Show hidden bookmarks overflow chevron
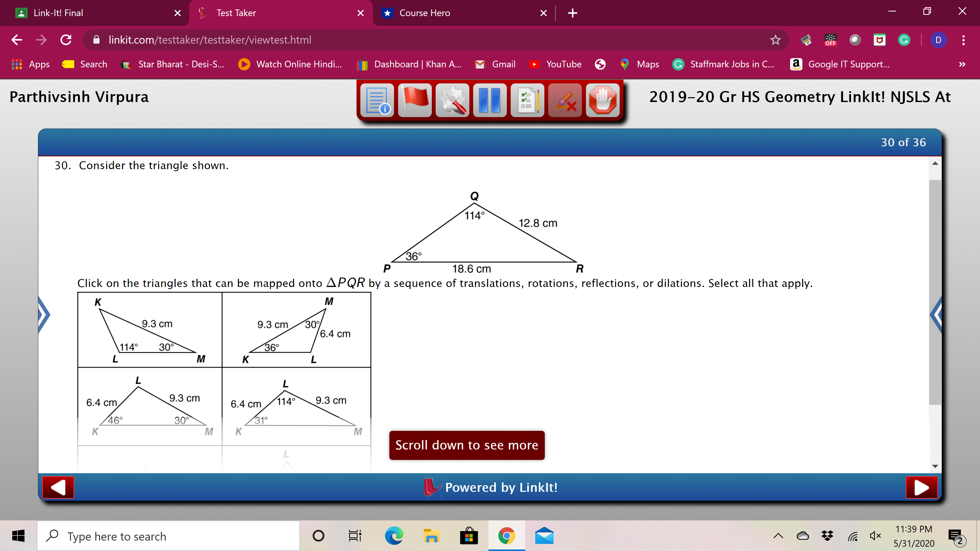 (962, 64)
